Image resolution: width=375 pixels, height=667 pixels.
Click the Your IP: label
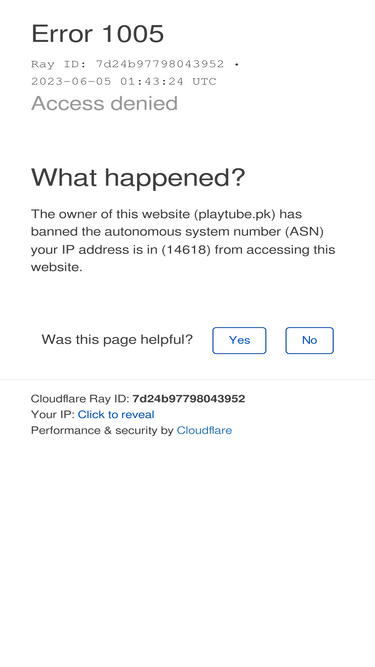point(53,414)
